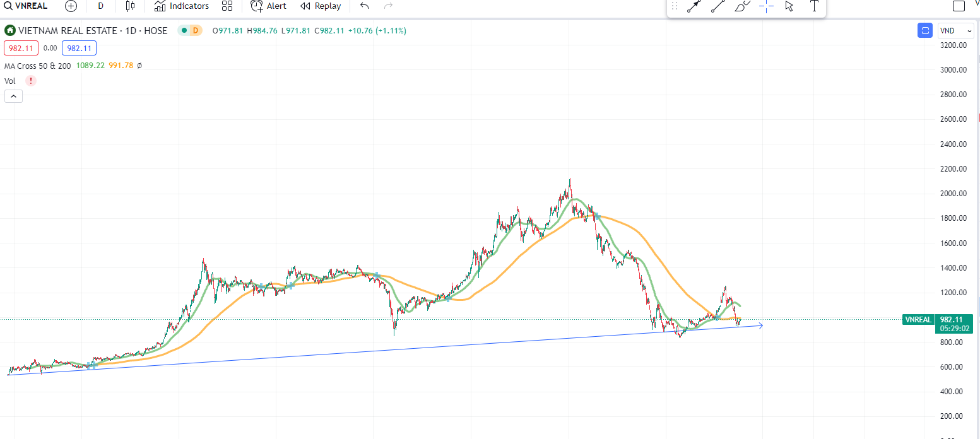Select the arrow line drawing tool
The width and height of the screenshot is (980, 439).
coord(694,6)
